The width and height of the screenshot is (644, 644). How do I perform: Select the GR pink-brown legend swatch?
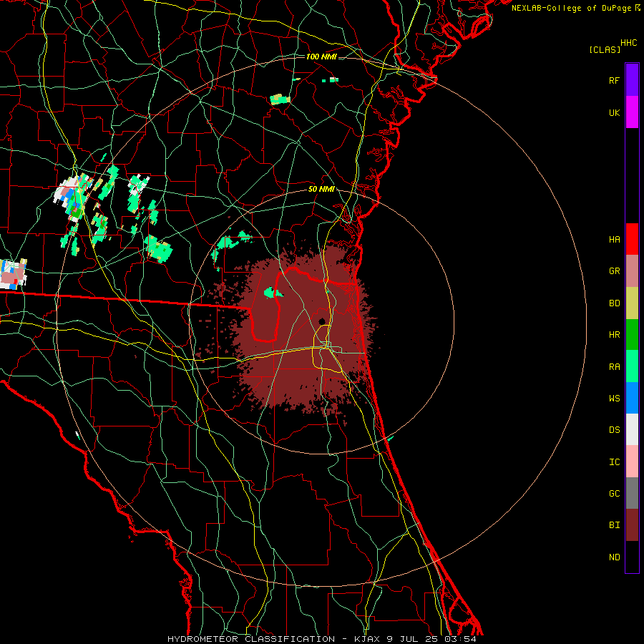(x=632, y=271)
